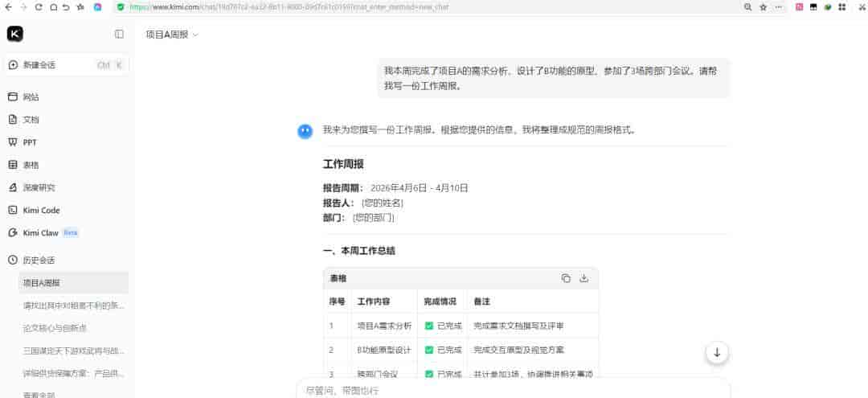Open the 网站 menu item
The height and width of the screenshot is (398, 868).
tap(68, 96)
